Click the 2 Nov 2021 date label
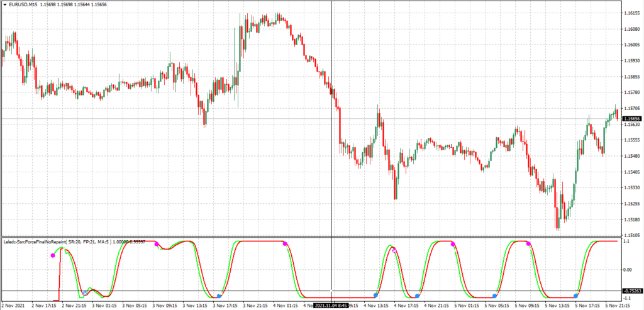The width and height of the screenshot is (644, 310). [x=14, y=306]
